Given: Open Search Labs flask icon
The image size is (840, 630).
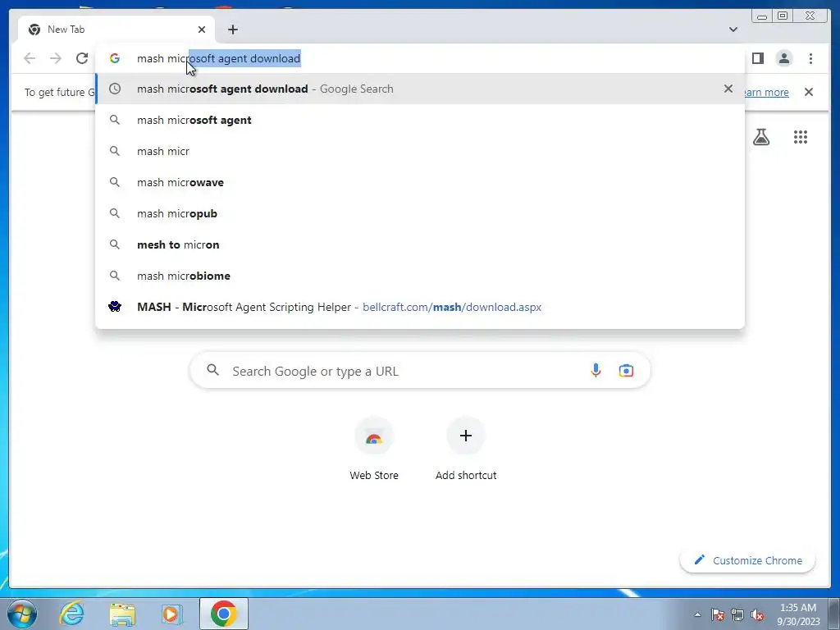Looking at the screenshot, I should (761, 137).
